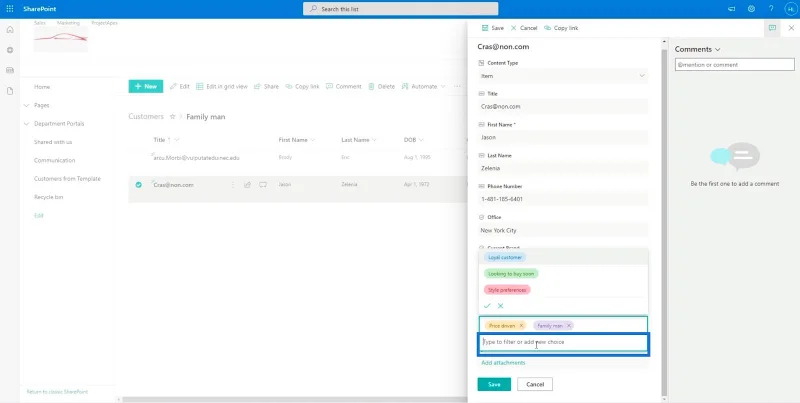Click the megaphone icon in top bar
Image resolution: width=800 pixels, height=403 pixels.
(x=732, y=9)
